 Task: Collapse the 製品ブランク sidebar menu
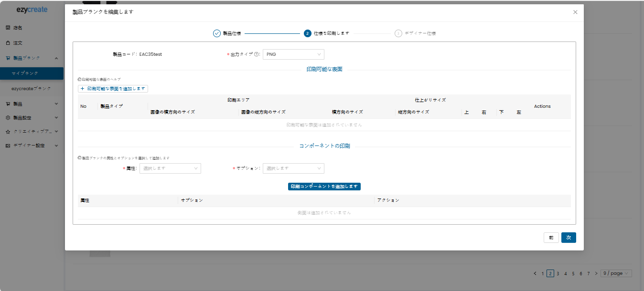(56, 58)
